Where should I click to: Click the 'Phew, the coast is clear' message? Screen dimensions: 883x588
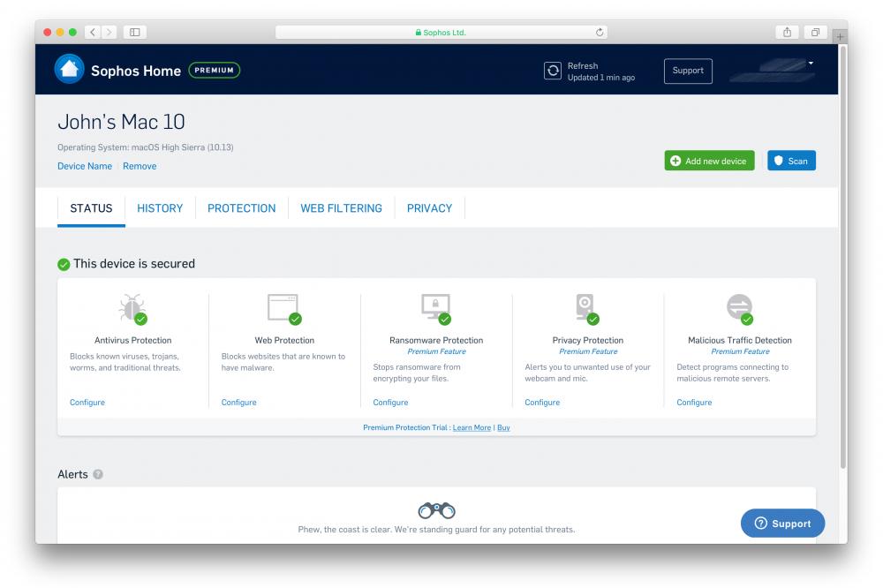pos(436,530)
